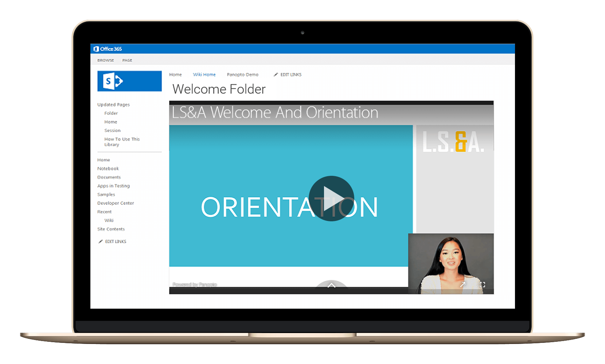Click the pencil icon beside top EDIT LINKS
Viewport: 605px width, 364px height.
coord(276,74)
